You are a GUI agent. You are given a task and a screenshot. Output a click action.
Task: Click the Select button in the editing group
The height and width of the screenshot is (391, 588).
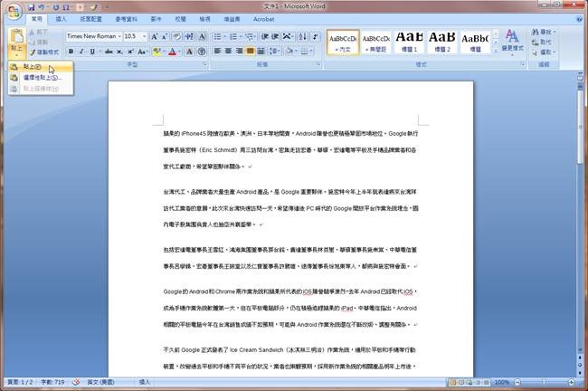[x=544, y=52]
